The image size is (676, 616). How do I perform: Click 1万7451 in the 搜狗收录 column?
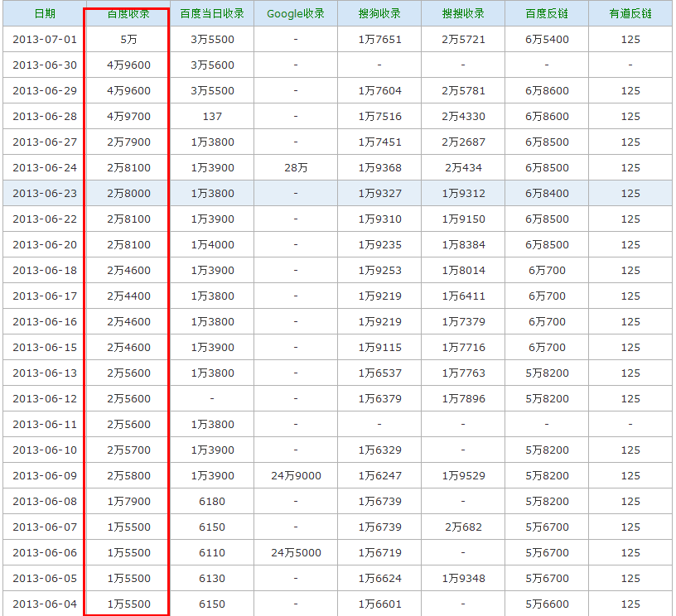(379, 142)
